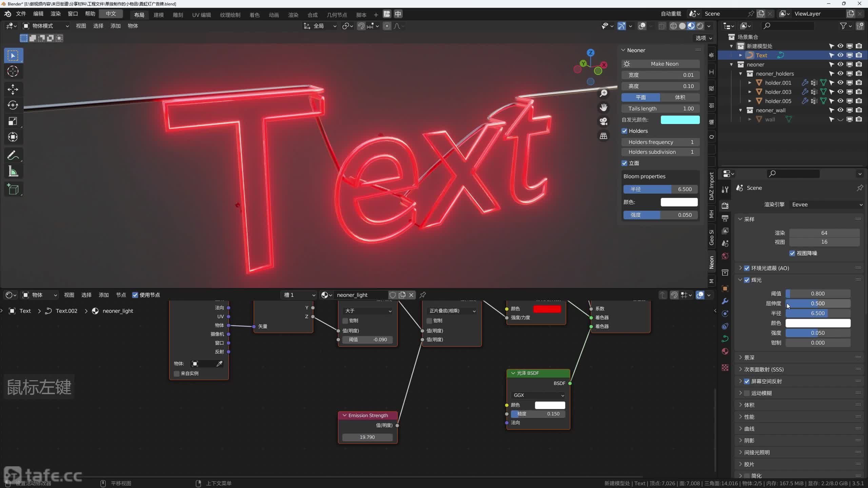Open the 渲染引擎 Eevee dropdown
This screenshot has width=868, height=488.
click(826, 204)
